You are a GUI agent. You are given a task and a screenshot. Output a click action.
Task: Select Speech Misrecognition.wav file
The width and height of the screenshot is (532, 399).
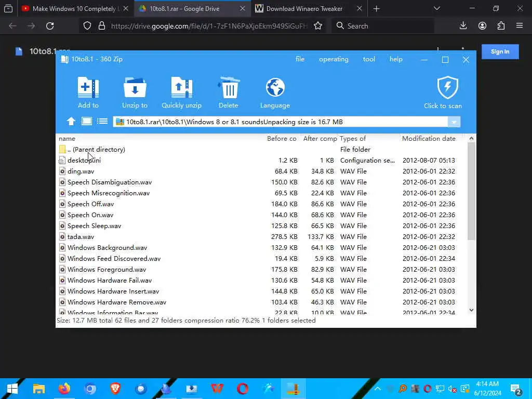(x=261, y=193)
